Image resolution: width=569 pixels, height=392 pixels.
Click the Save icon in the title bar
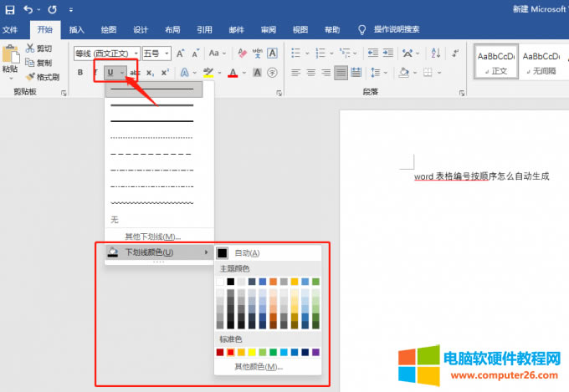coord(9,10)
